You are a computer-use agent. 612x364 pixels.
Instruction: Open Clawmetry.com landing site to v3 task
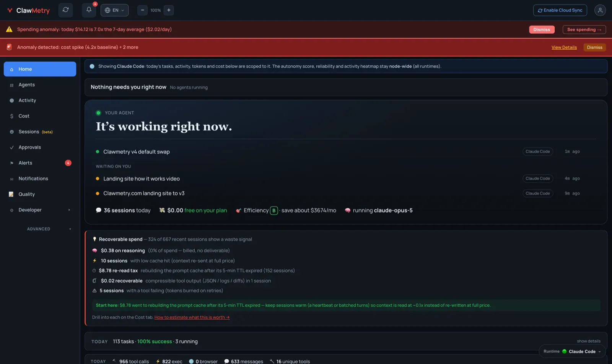click(x=144, y=193)
